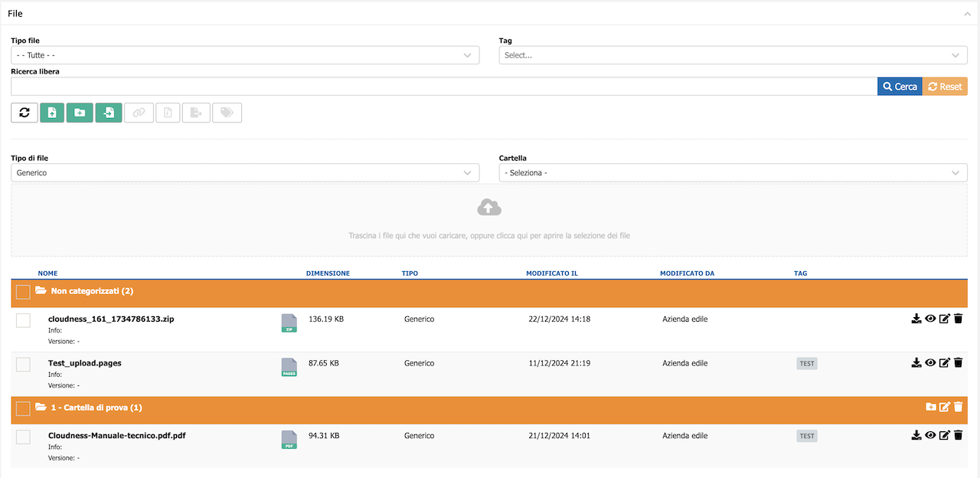Delete Cloudness-Manuale-tecnico.pdf.pdf
Screen dimensions: 980x478
[958, 435]
